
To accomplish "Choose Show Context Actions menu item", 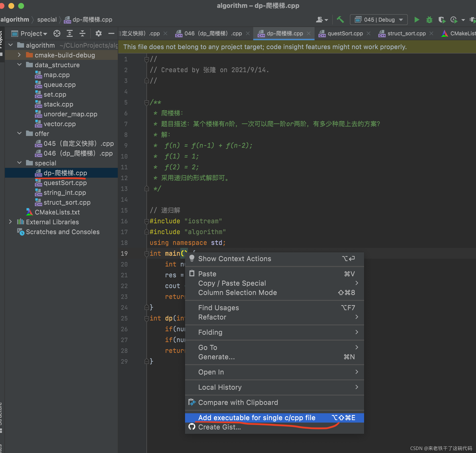I will click(x=274, y=259).
